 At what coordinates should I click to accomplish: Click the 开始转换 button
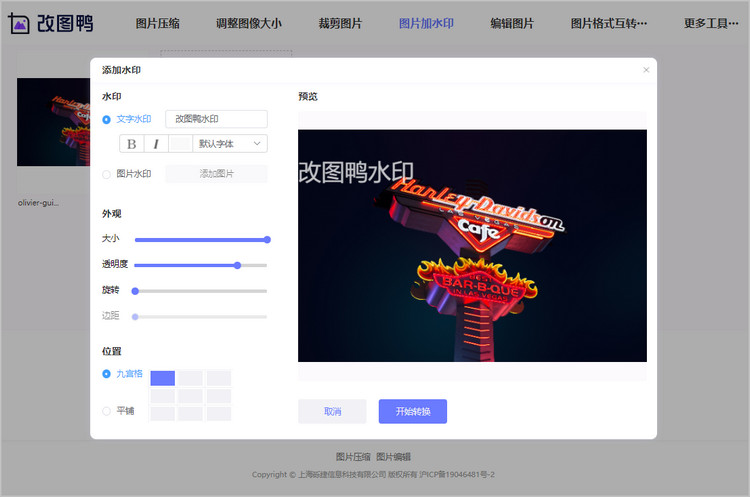413,411
